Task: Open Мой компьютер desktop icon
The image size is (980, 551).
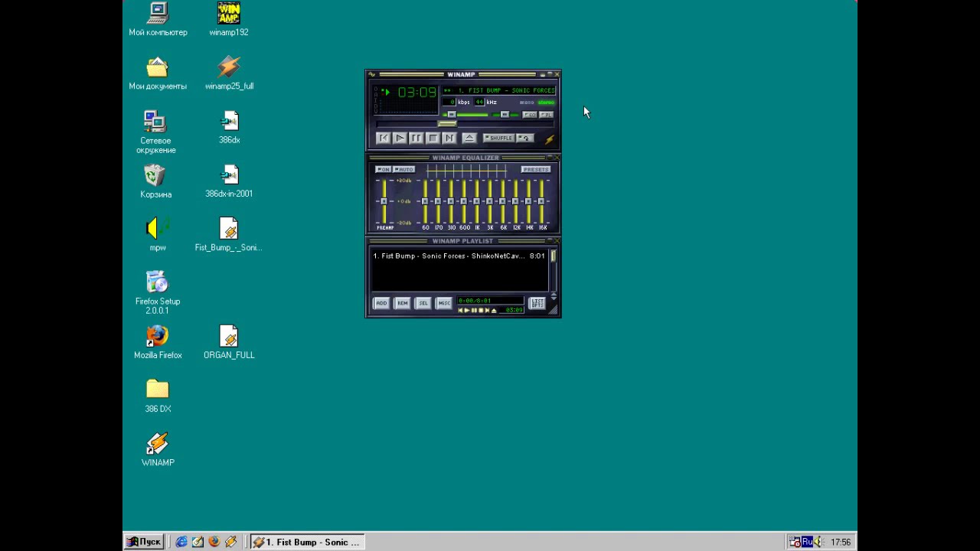Action: tap(158, 19)
